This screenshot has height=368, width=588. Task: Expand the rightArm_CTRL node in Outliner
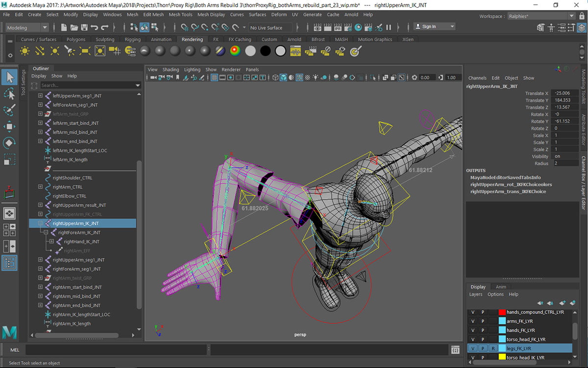[x=40, y=187]
